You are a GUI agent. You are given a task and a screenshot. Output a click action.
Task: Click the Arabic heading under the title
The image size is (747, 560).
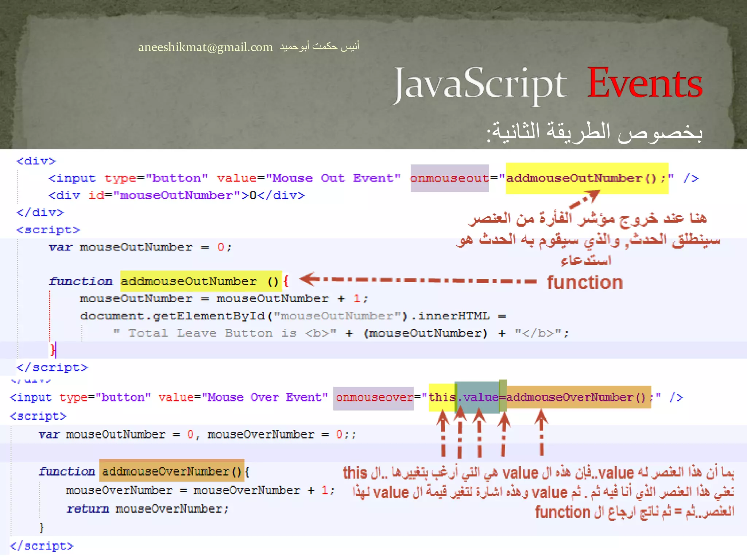[x=594, y=132]
